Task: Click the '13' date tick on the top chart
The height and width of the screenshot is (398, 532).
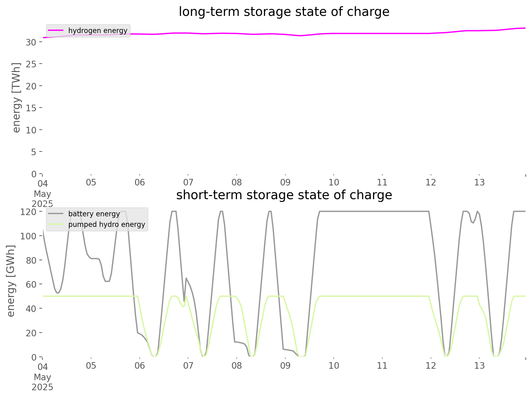Action: [x=479, y=182]
